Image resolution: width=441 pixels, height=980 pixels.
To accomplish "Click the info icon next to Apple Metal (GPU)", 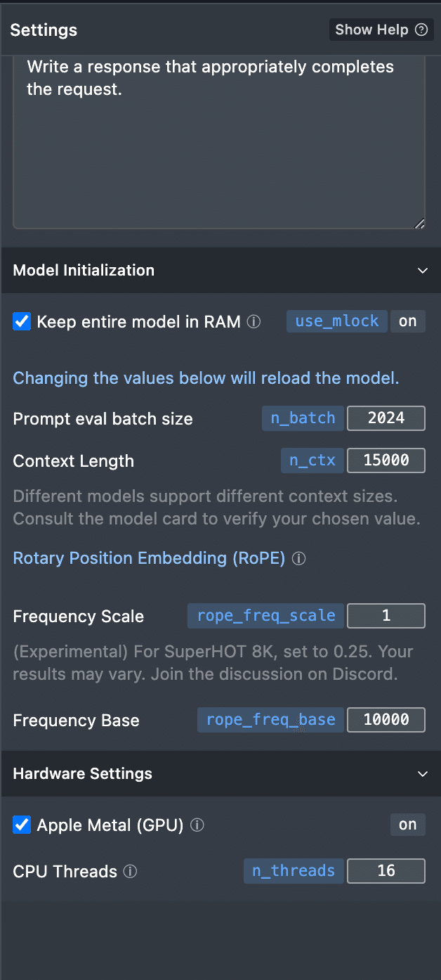I will (x=197, y=825).
